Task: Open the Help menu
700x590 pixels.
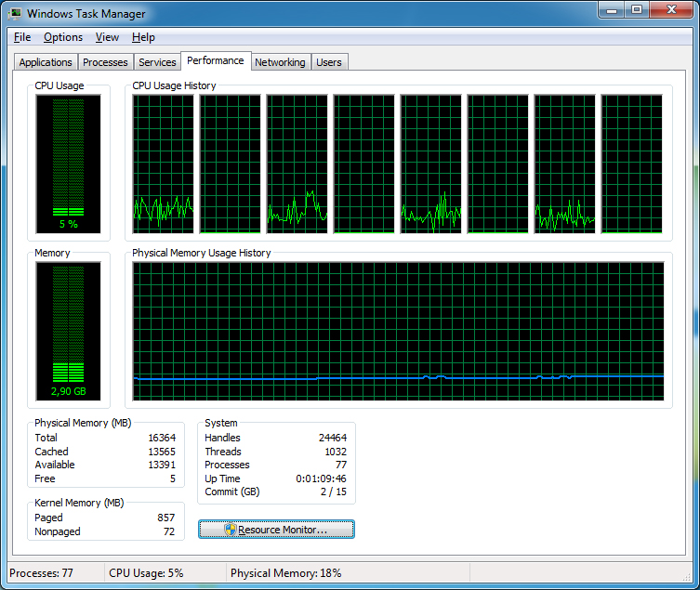Action: click(143, 37)
